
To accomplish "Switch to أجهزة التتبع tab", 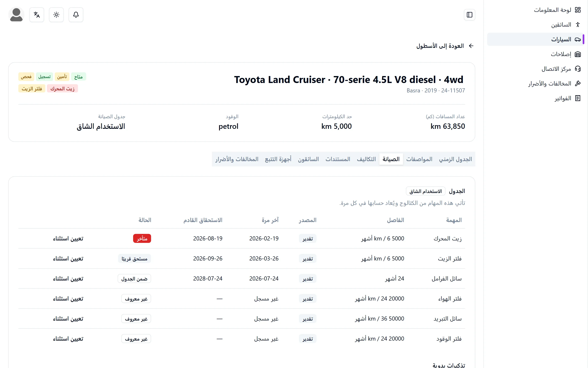I will tap(278, 159).
